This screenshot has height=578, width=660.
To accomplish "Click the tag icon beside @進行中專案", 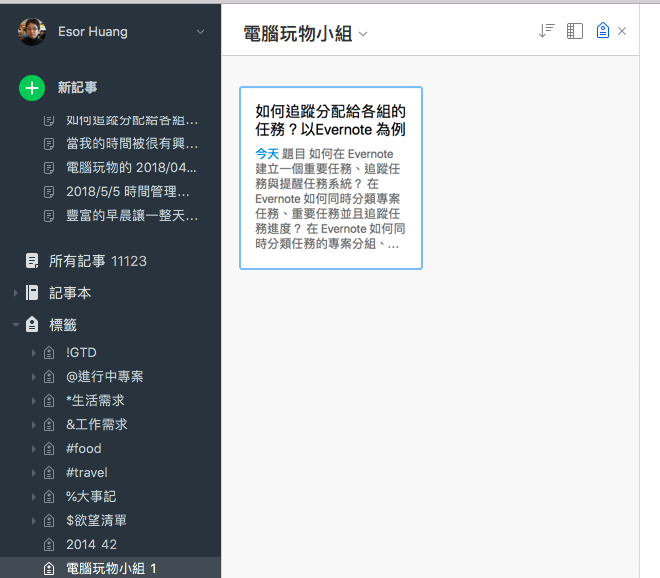I will pyautogui.click(x=49, y=377).
